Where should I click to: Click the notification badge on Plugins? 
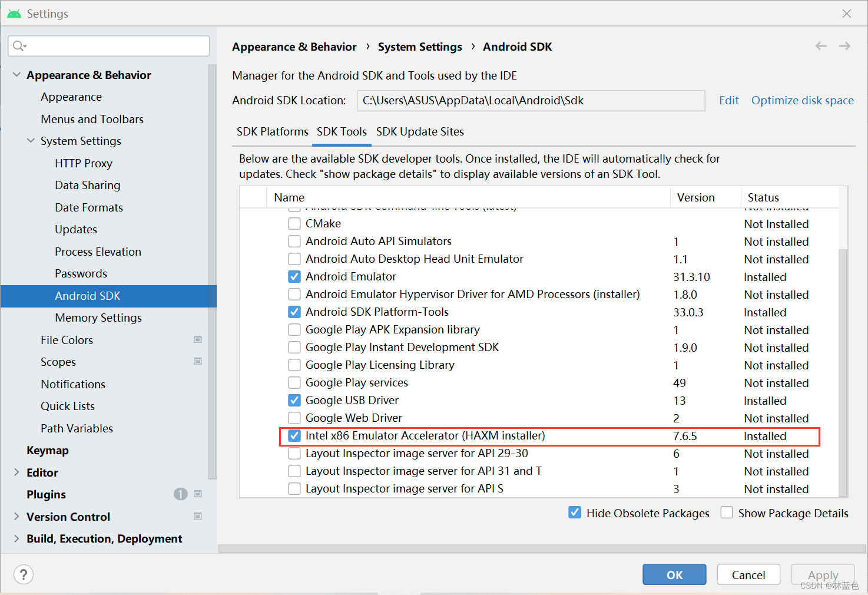(x=180, y=494)
